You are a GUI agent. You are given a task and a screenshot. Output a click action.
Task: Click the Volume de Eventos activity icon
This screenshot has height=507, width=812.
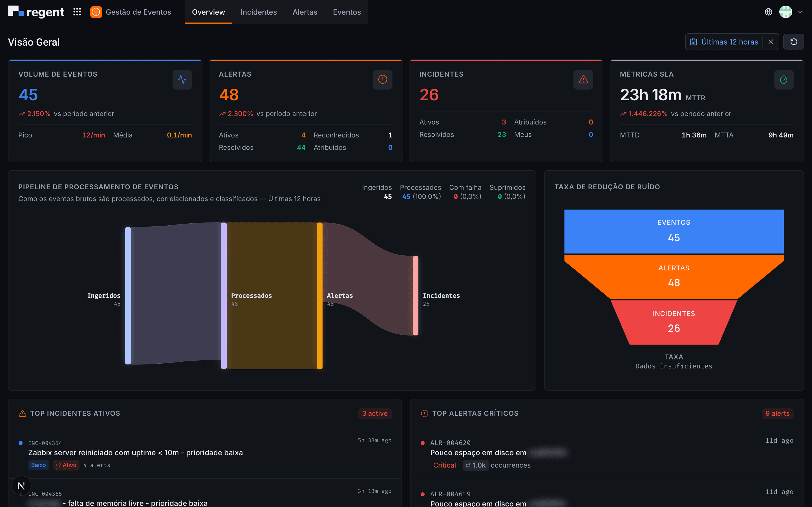coord(182,80)
